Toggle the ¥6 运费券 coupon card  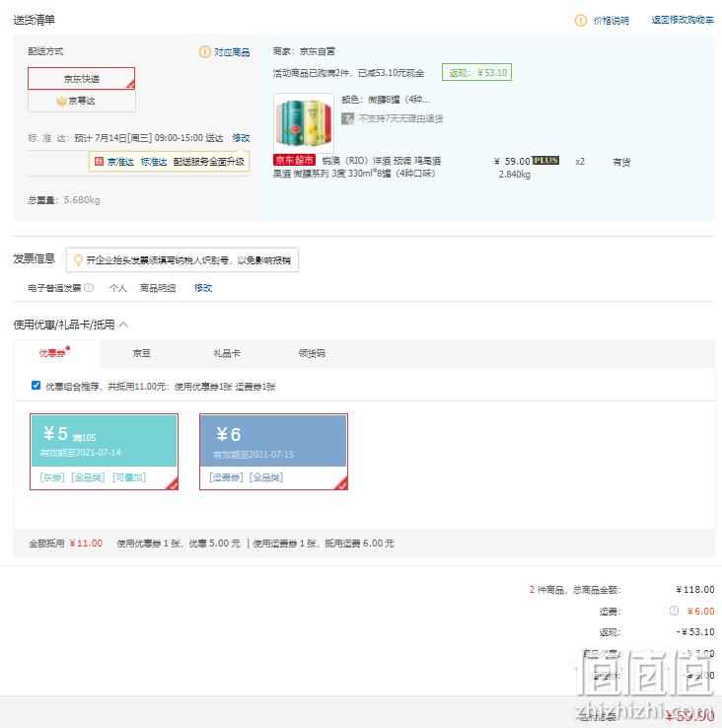click(273, 452)
